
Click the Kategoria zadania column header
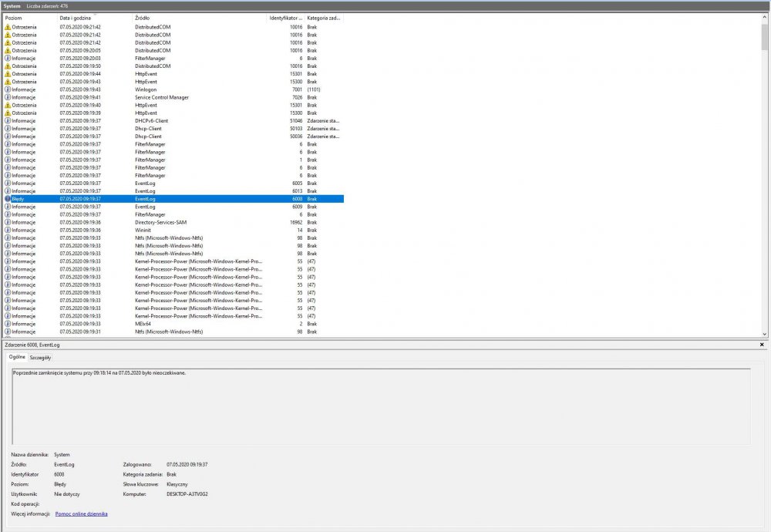323,18
